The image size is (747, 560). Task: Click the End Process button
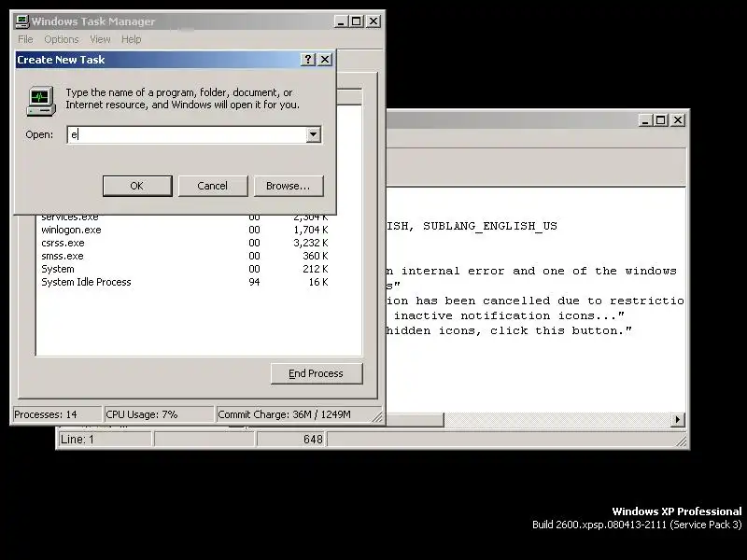click(317, 374)
